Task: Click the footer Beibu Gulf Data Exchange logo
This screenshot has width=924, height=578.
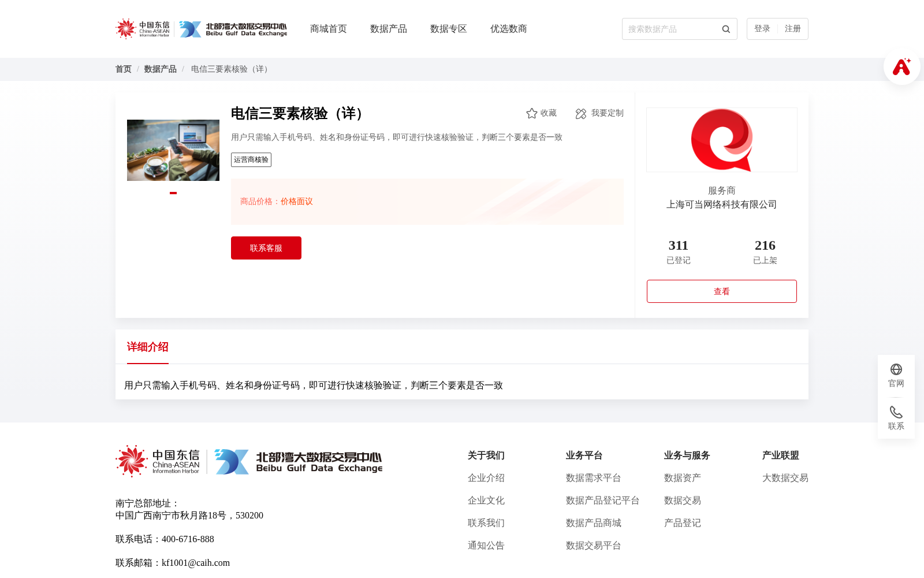Action: pos(299,462)
